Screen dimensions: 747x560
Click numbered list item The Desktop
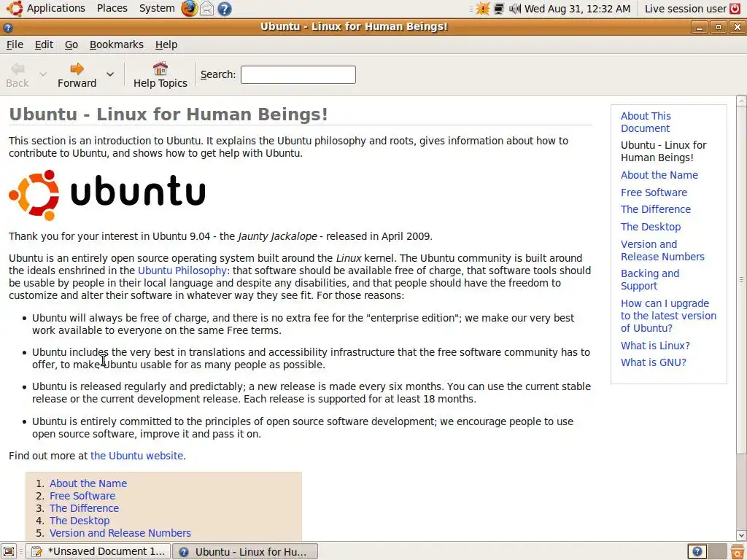(x=80, y=521)
